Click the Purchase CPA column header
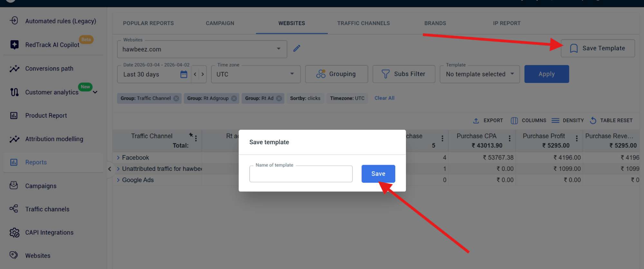Viewport: 644px width, 269px height. pyautogui.click(x=476, y=136)
